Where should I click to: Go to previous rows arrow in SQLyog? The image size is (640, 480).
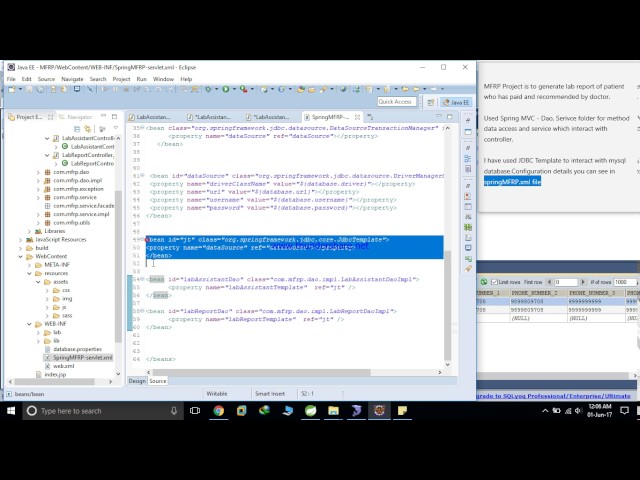[549, 282]
